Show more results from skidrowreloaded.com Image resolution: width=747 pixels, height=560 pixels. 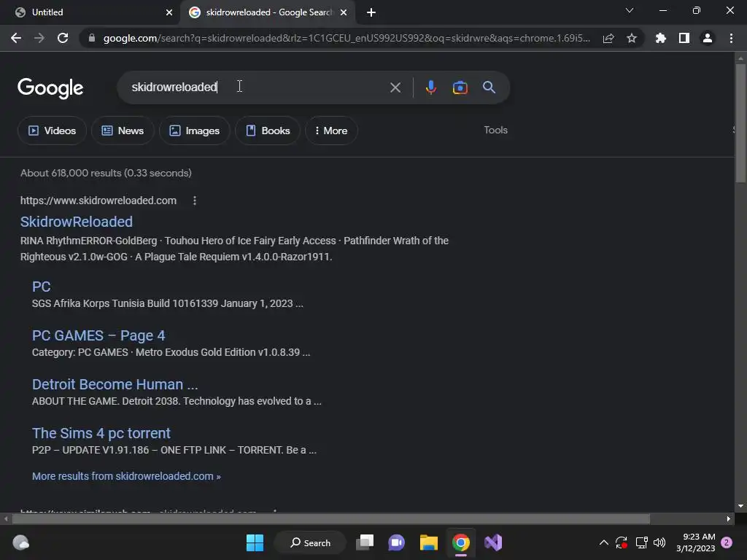tap(126, 476)
